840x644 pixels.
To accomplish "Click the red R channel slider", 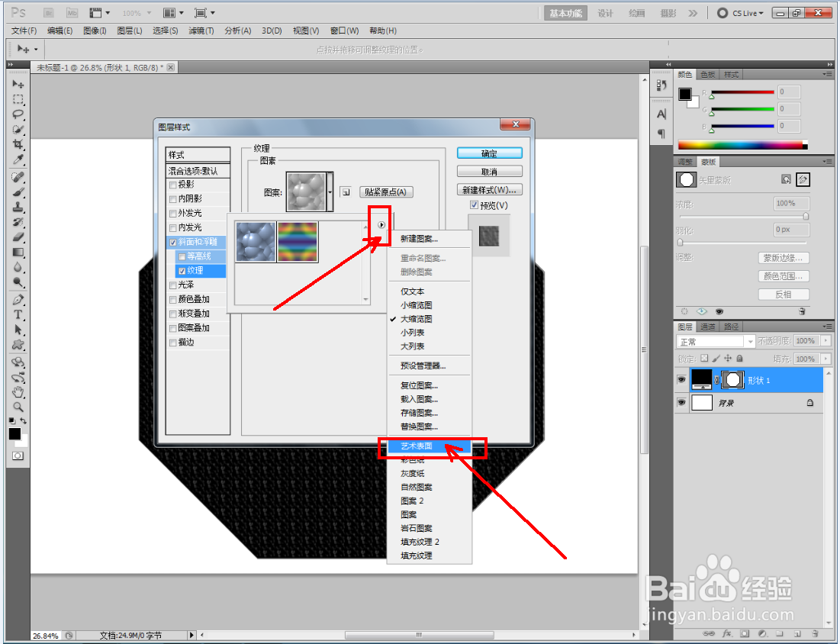I will (x=742, y=93).
